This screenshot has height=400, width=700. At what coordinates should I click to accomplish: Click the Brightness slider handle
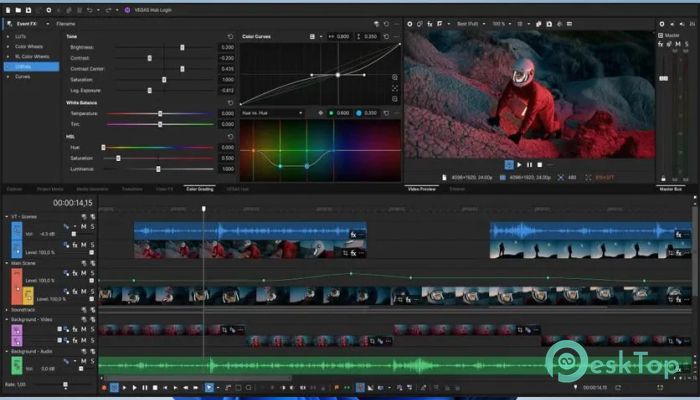(x=182, y=47)
